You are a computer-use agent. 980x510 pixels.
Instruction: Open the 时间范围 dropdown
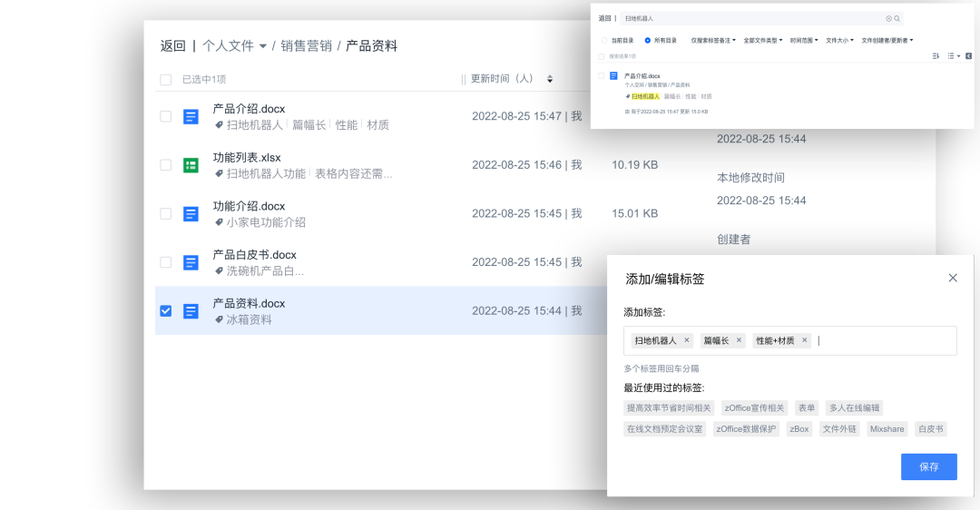click(804, 40)
